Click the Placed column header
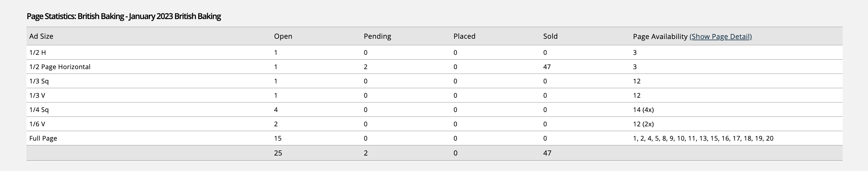Viewport: 868px width, 171px height. pos(464,36)
